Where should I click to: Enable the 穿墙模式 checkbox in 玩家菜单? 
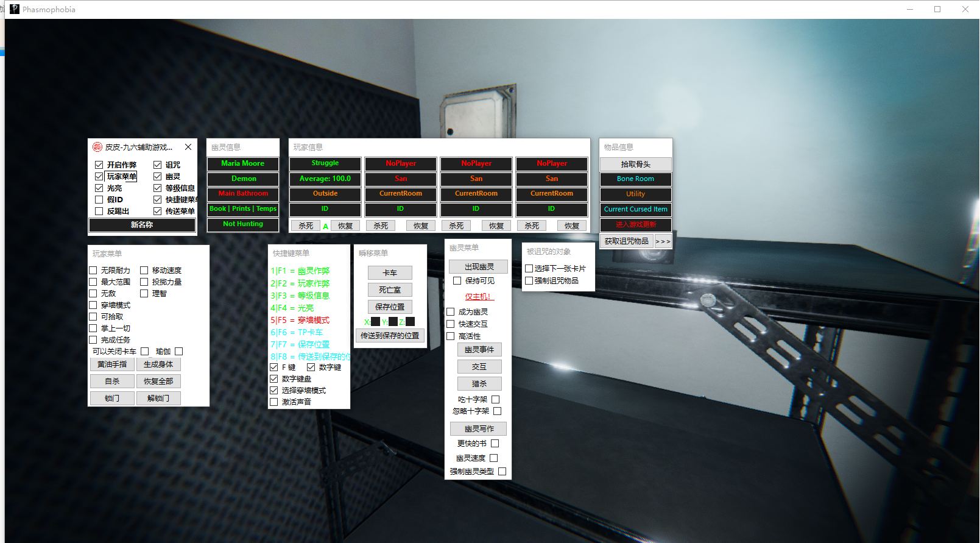[x=93, y=305]
